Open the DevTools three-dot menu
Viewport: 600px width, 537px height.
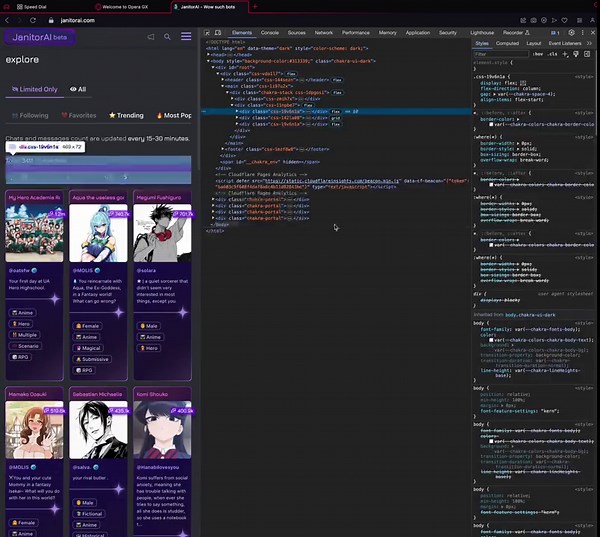[x=582, y=33]
